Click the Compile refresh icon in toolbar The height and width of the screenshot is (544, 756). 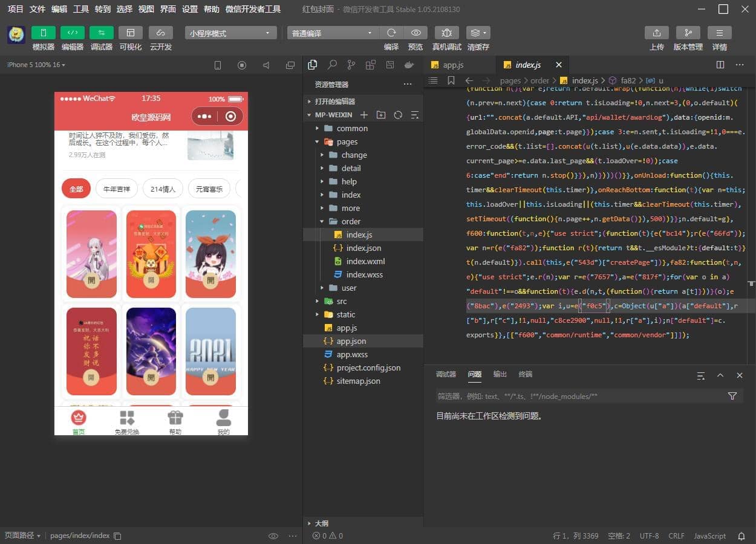[391, 33]
